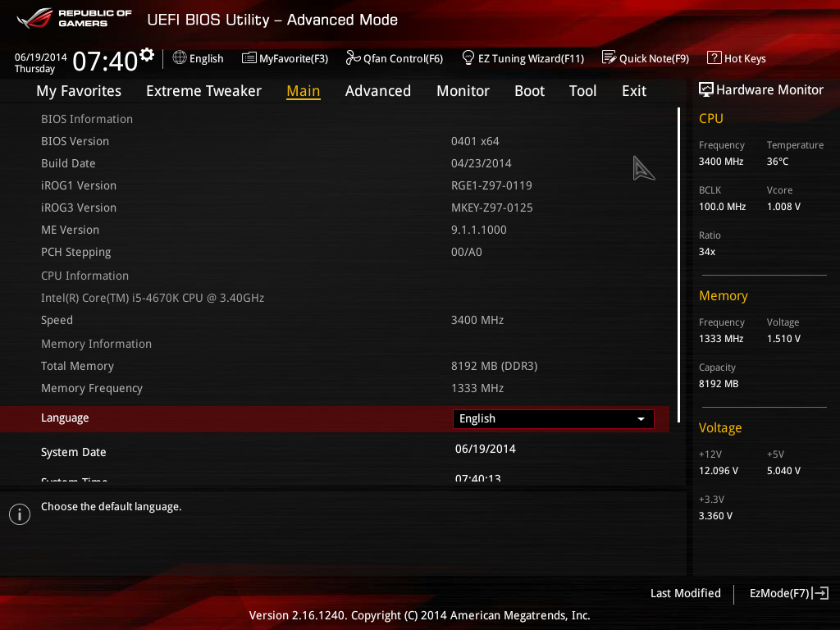Click Memory Frequency value 1333 MHz in main panel
The width and height of the screenshot is (840, 630).
477,388
